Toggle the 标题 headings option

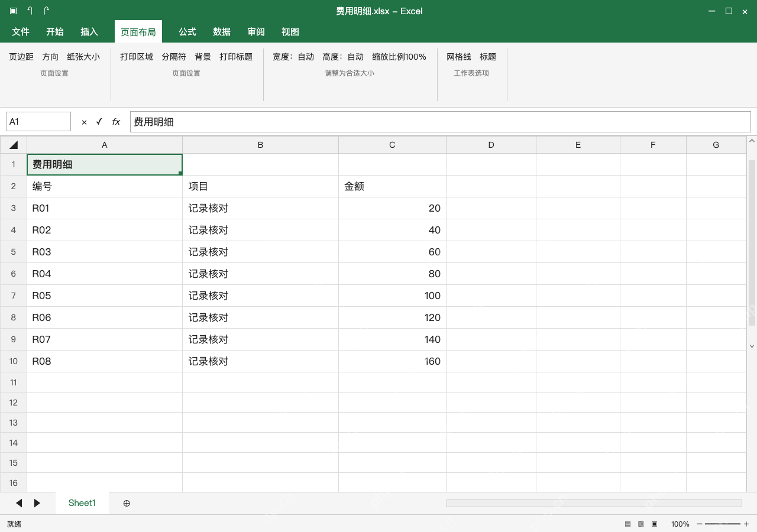click(x=488, y=57)
